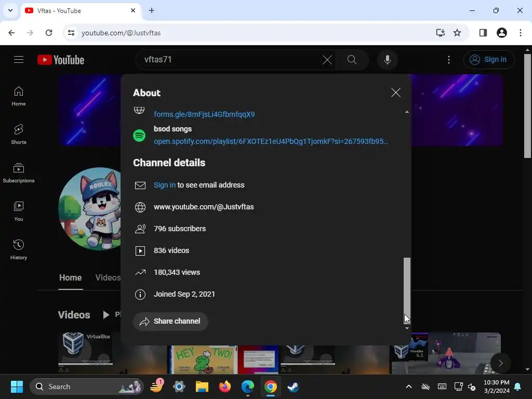Screen dimensions: 532x399
Task: Click the page vertical scrollbar thumb
Action: point(527,105)
